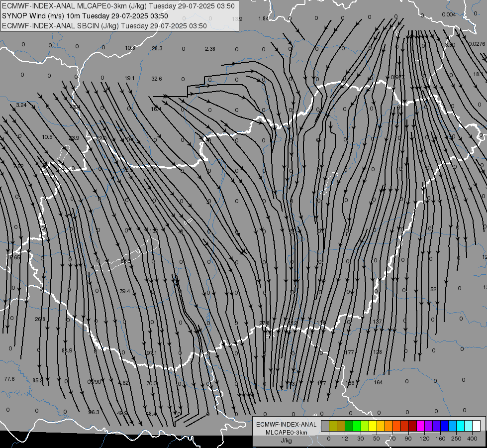Screen dimensions: 487x448
Task: Click the legend tick label '50'
Action: click(377, 439)
